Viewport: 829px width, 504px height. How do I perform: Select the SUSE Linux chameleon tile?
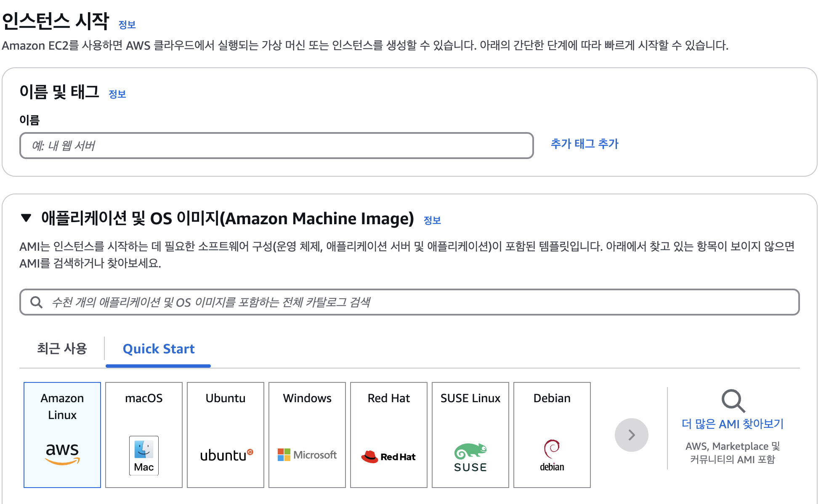pos(470,435)
